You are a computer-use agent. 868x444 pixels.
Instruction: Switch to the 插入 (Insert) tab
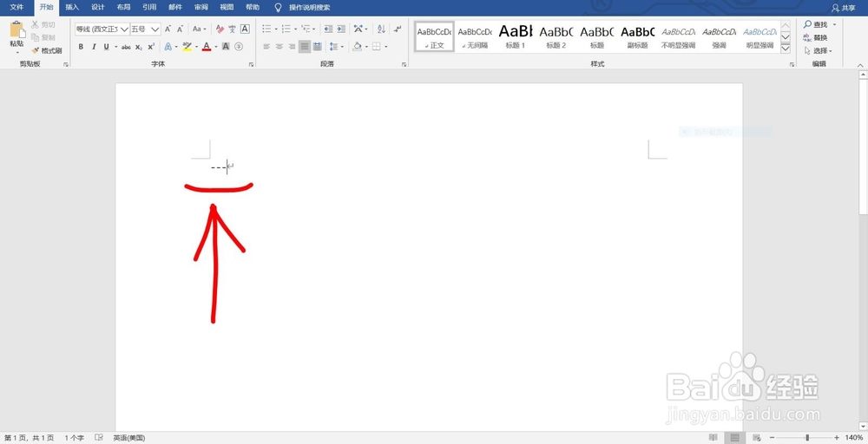coord(72,7)
